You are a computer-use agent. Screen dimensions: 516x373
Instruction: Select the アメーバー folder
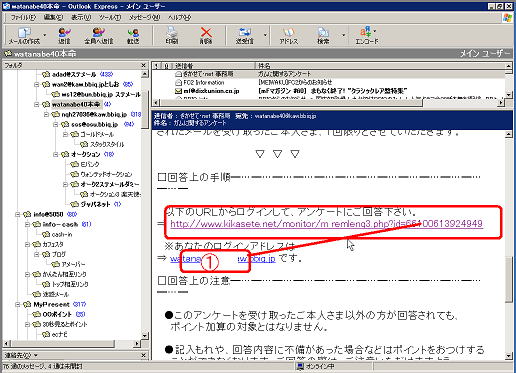click(73, 264)
